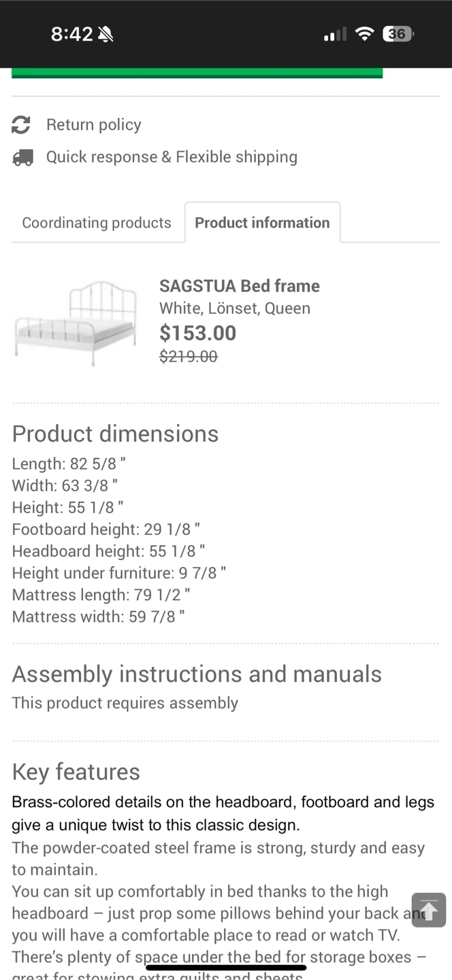Tap the return policy refresh icon
The image size is (452, 980).
click(x=21, y=125)
